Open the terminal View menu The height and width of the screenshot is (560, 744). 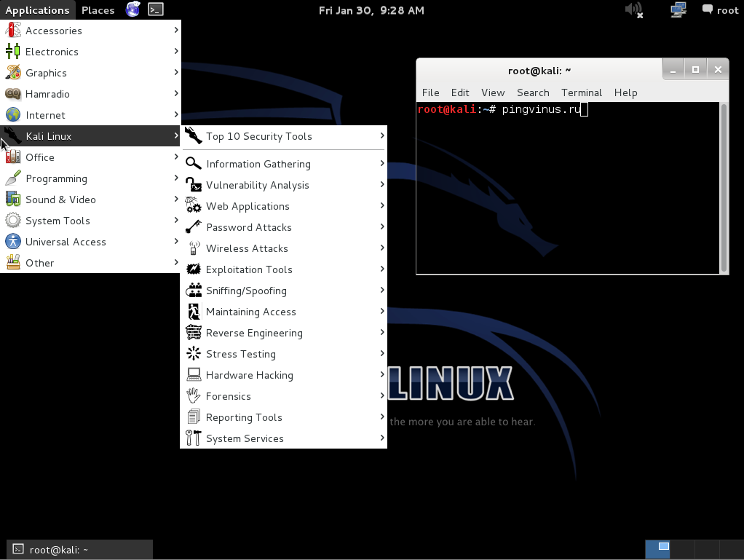pos(493,92)
